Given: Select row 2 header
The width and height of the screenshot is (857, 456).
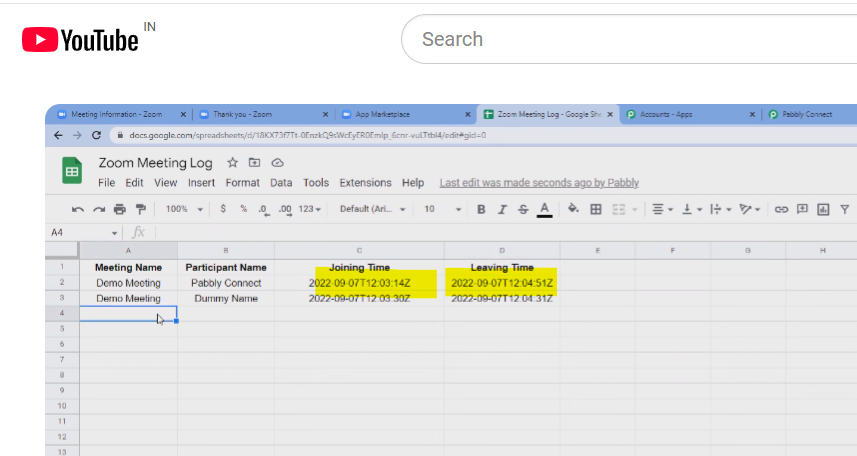Looking at the screenshot, I should 62,283.
